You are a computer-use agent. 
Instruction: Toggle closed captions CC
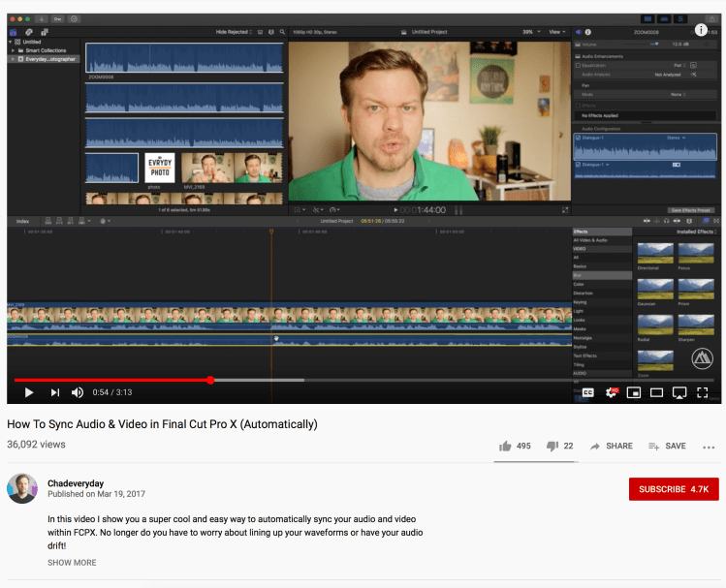click(588, 392)
